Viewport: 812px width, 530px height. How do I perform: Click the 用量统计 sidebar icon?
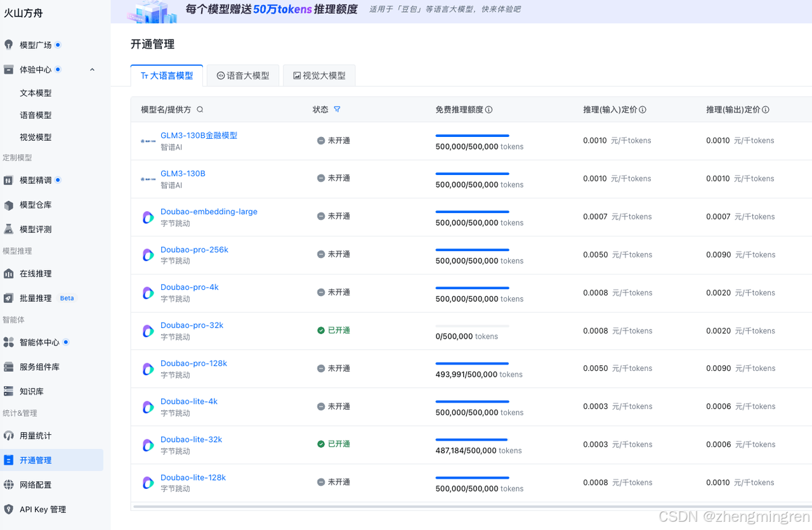[x=8, y=436]
